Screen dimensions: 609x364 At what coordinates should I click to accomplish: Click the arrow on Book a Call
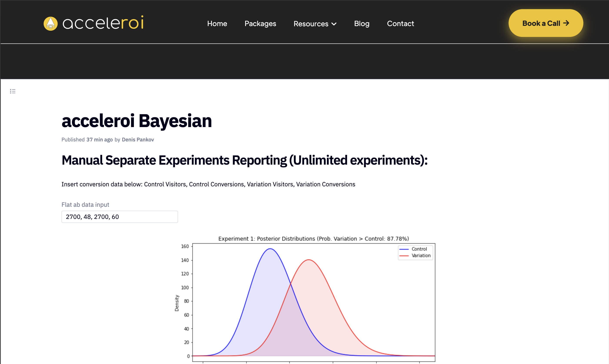pos(566,23)
